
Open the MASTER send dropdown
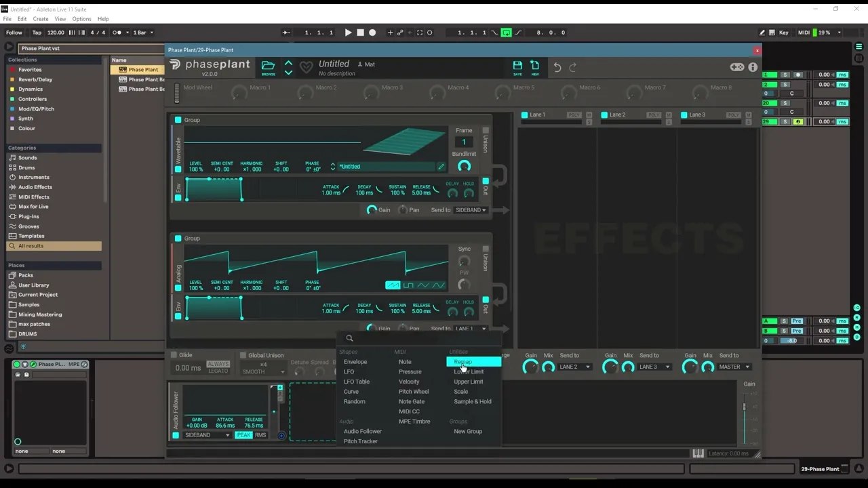(x=734, y=367)
